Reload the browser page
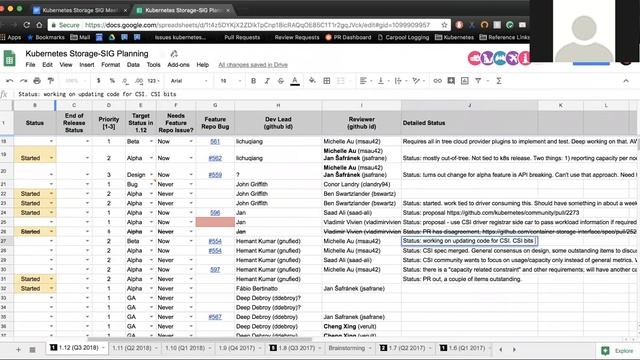The width and height of the screenshot is (640, 360). 27,25
